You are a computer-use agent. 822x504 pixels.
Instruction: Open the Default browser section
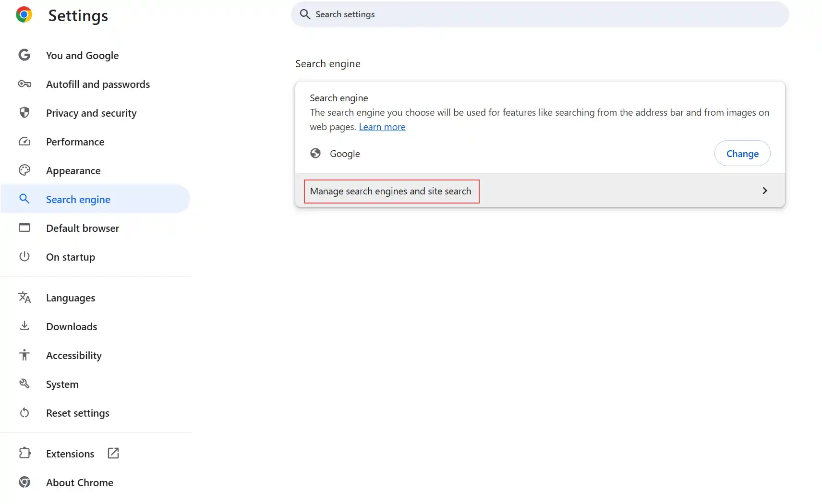click(x=83, y=228)
